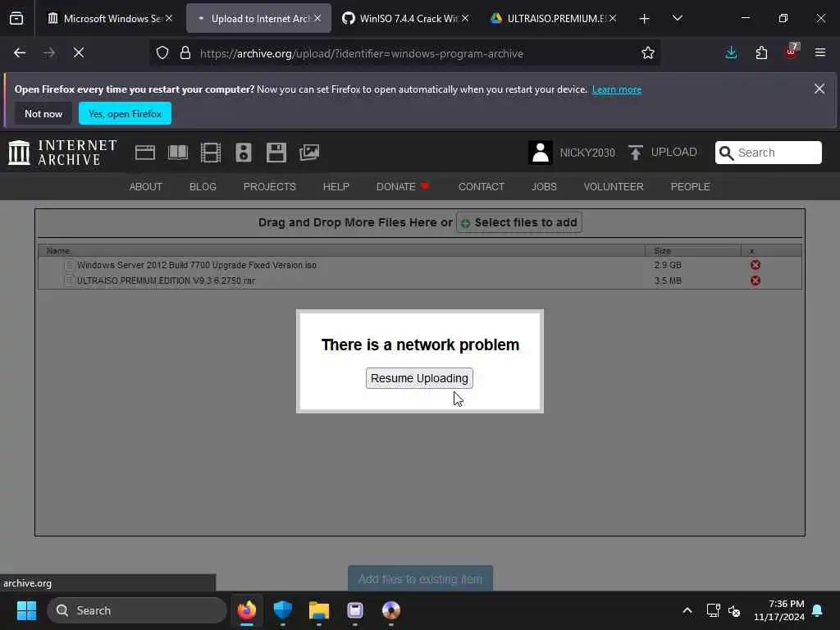Image resolution: width=840 pixels, height=630 pixels.
Task: Select Windows Server 2012 Build 7700 row
Action: [x=420, y=265]
